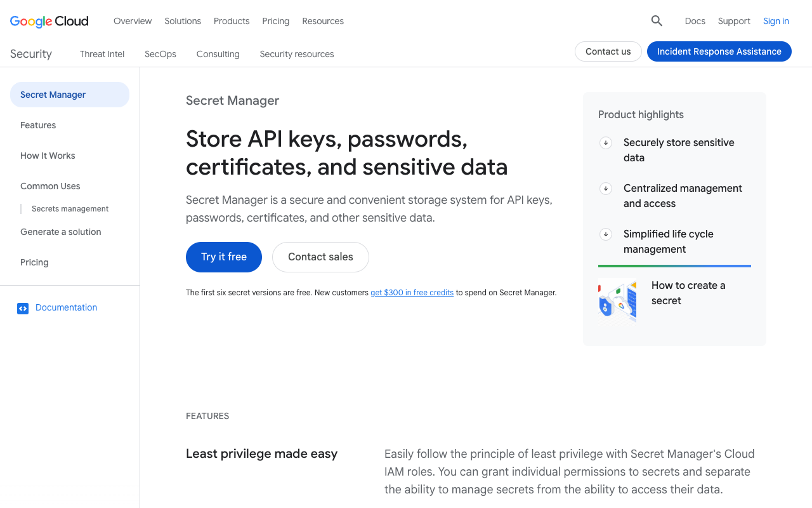
Task: Open the How to create a secret thumbnail
Action: click(617, 302)
